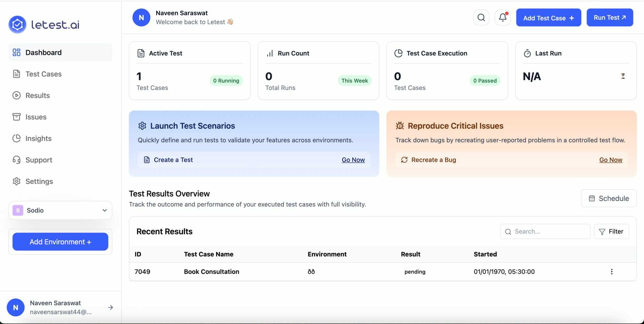Open the Insights section
644x324 pixels.
[x=38, y=138]
